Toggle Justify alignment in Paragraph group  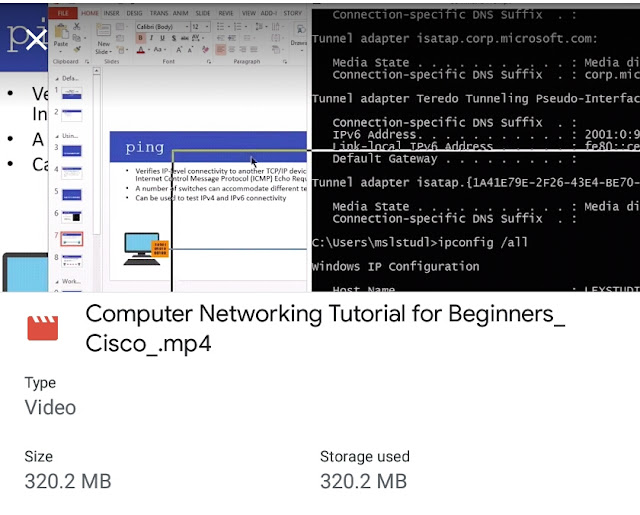[x=254, y=50]
